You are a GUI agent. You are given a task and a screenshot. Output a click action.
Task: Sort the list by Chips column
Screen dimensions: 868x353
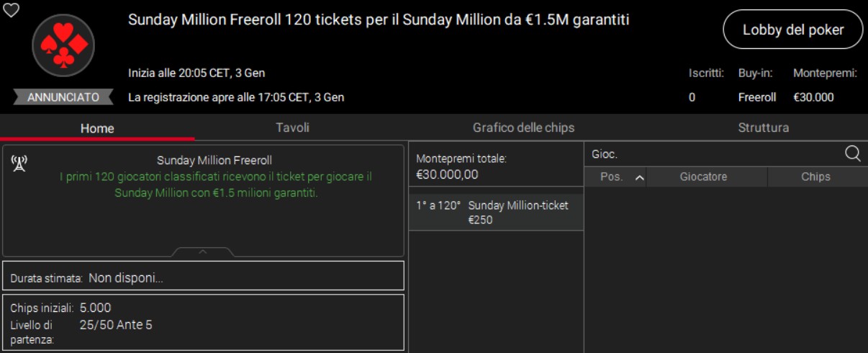click(x=815, y=177)
